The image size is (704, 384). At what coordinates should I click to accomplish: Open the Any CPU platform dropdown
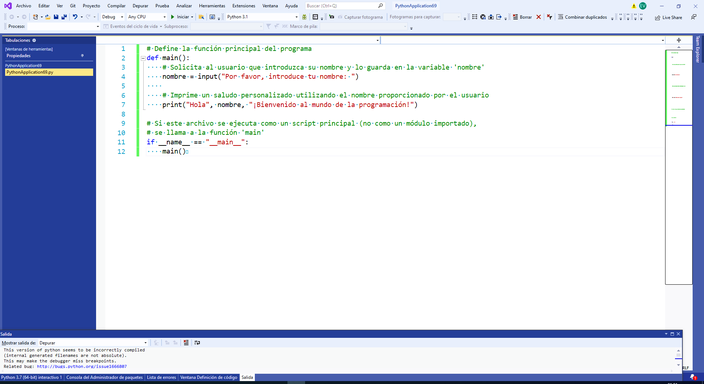(x=146, y=17)
